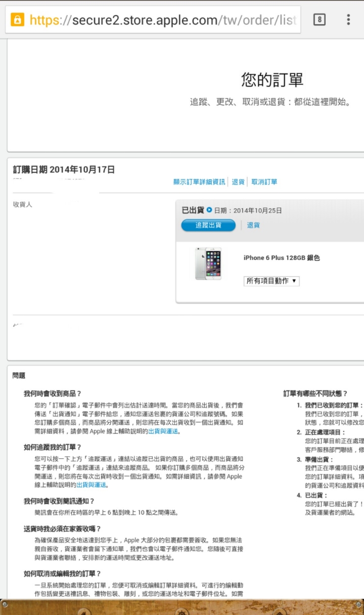Select heading 訂單有哪些不同狀態？
Screen dimensions: 364x615
pos(315,393)
